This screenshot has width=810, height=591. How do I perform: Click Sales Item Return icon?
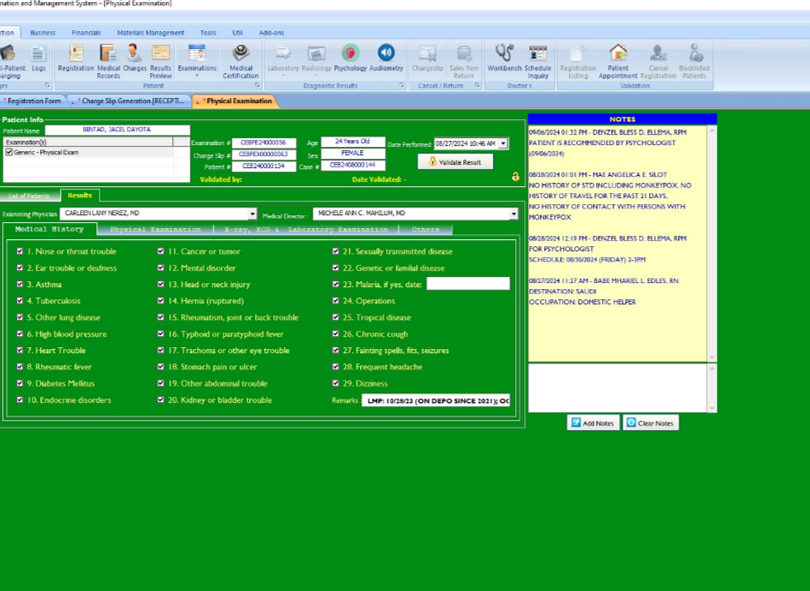(x=464, y=61)
